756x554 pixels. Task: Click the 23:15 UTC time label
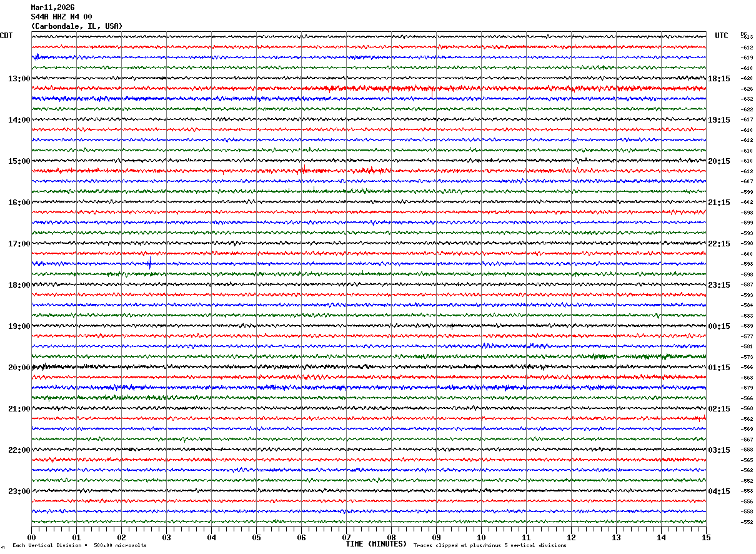(x=719, y=285)
